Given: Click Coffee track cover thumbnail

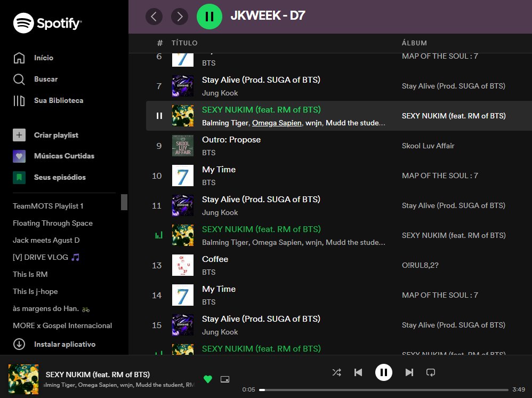Looking at the screenshot, I should pyautogui.click(x=183, y=265).
